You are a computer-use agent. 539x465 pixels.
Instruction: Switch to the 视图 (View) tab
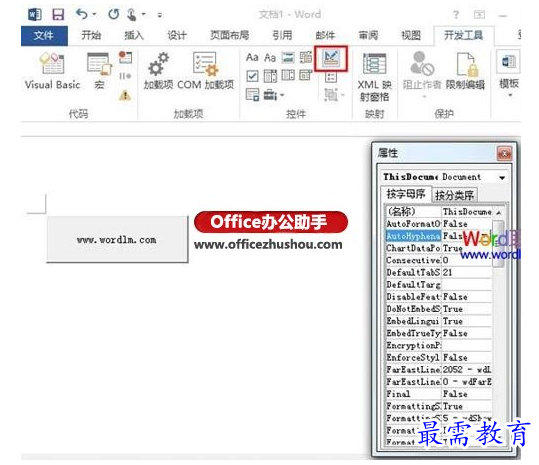411,35
